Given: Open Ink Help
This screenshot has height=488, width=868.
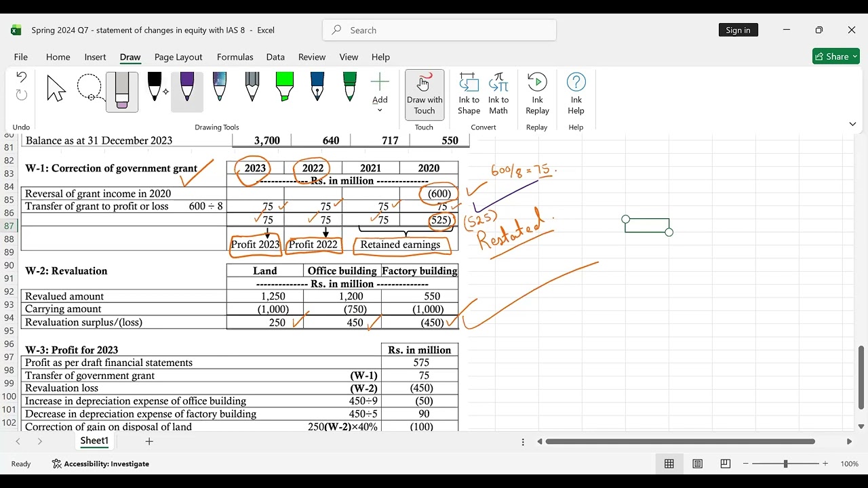Looking at the screenshot, I should point(576,94).
